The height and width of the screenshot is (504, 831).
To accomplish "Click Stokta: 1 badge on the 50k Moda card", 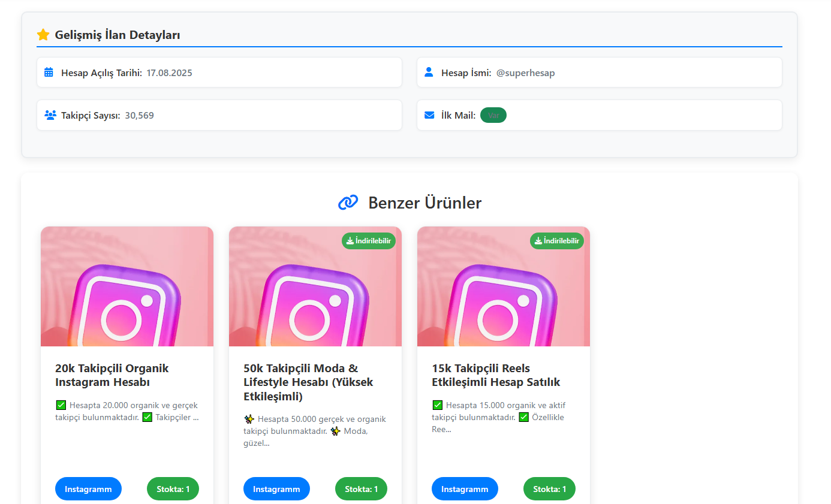I will point(361,489).
